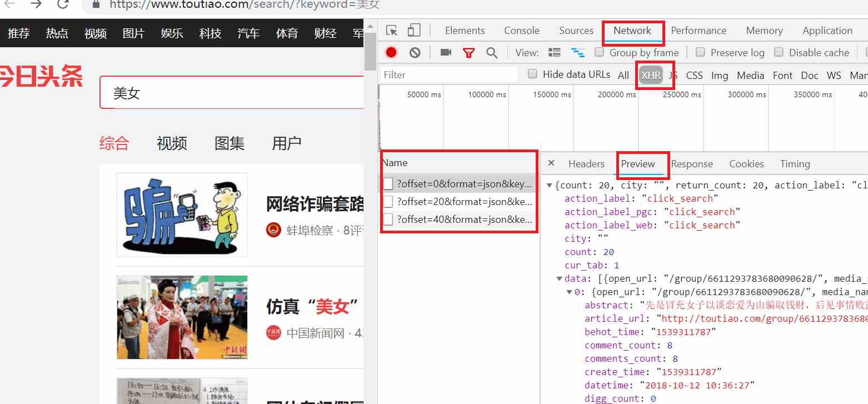
Task: Close the request details pane X
Action: tap(551, 163)
